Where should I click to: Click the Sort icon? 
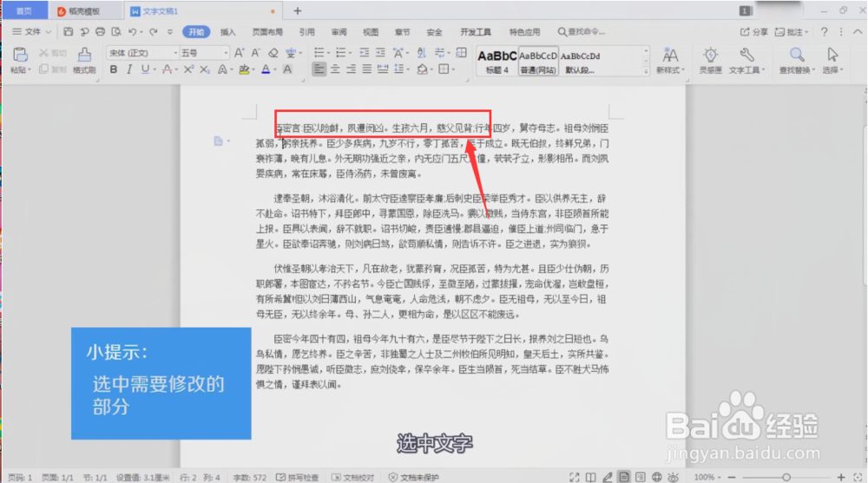tap(421, 53)
